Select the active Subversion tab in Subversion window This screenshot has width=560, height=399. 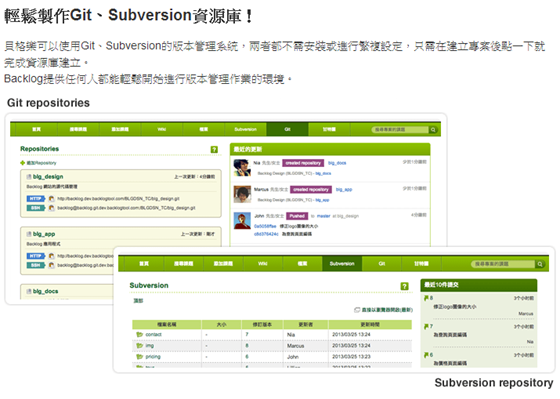point(342,264)
